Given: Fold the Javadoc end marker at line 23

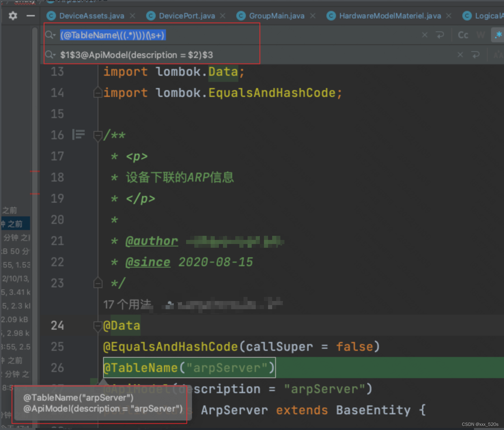Looking at the screenshot, I should (98, 283).
